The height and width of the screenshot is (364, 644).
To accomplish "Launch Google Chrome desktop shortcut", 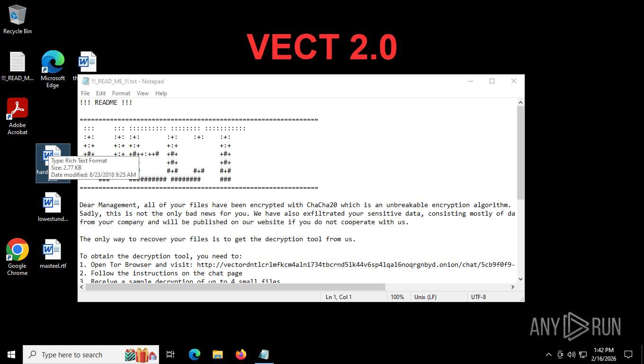I will (18, 257).
